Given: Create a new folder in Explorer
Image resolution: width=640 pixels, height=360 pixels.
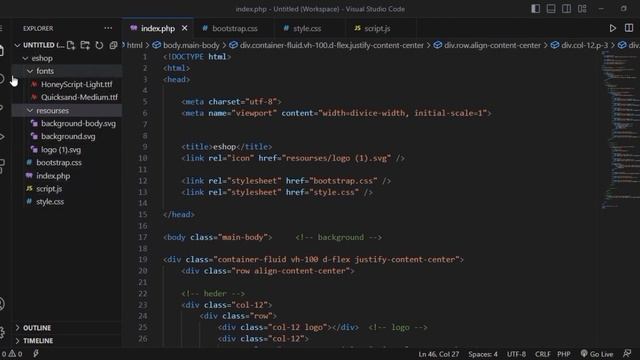Looking at the screenshot, I should [x=85, y=45].
